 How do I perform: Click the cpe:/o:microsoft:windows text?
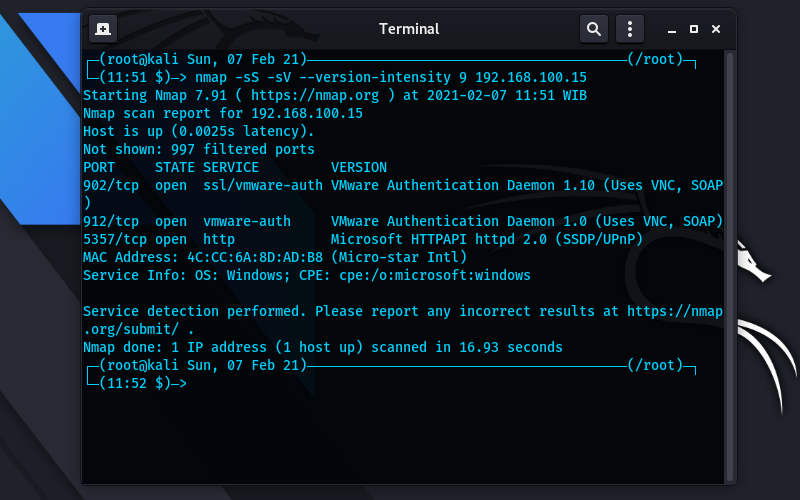[435, 276]
